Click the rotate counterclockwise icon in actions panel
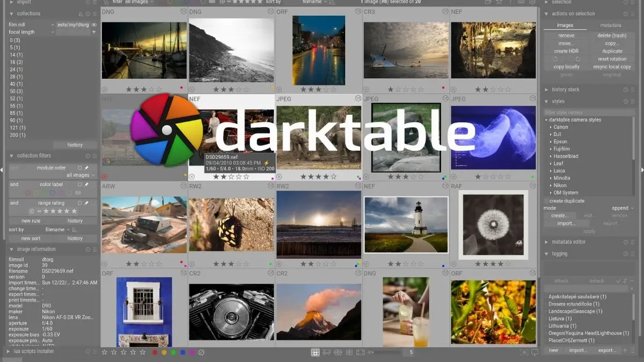 pos(555,59)
